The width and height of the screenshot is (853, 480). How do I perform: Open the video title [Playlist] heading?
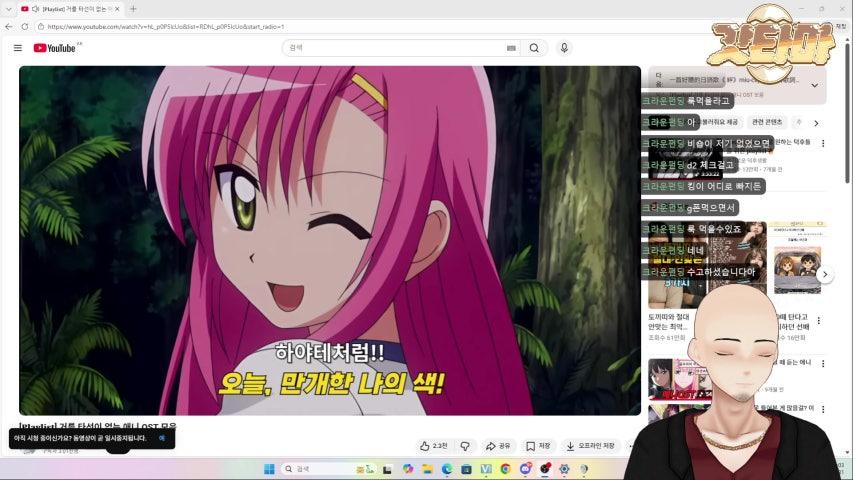click(98, 426)
